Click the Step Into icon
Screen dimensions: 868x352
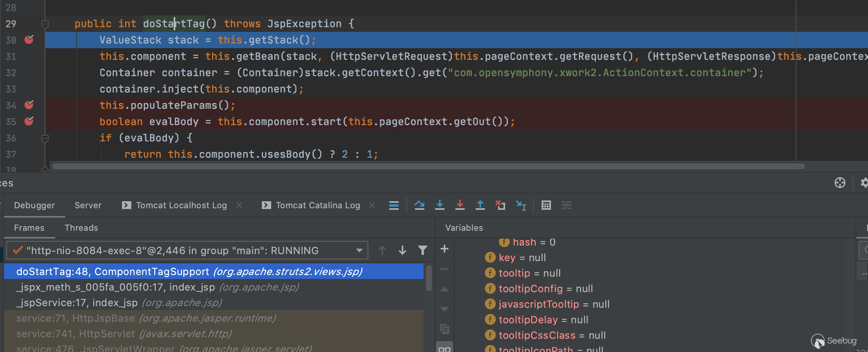tap(439, 205)
